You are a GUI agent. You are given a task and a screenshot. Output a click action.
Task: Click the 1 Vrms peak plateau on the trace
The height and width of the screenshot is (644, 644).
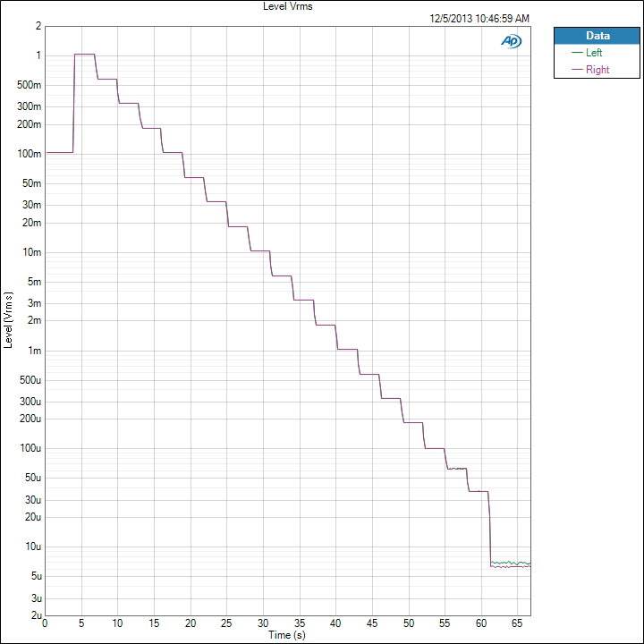[x=84, y=55]
